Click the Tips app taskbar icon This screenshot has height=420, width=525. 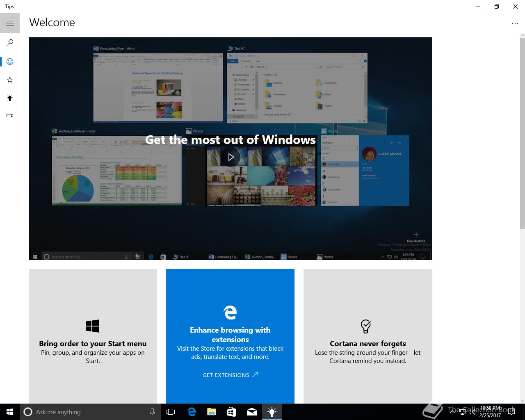pyautogui.click(x=272, y=412)
